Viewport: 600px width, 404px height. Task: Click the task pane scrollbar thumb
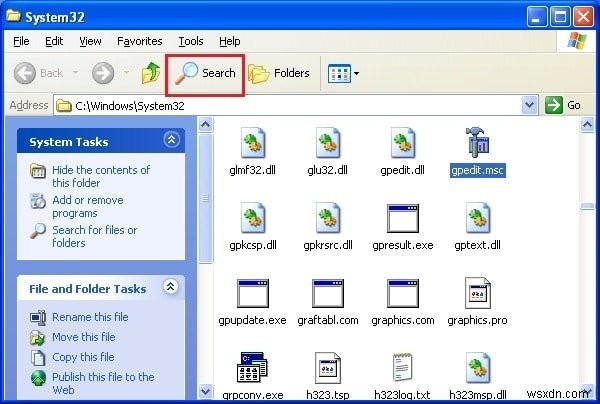205,198
